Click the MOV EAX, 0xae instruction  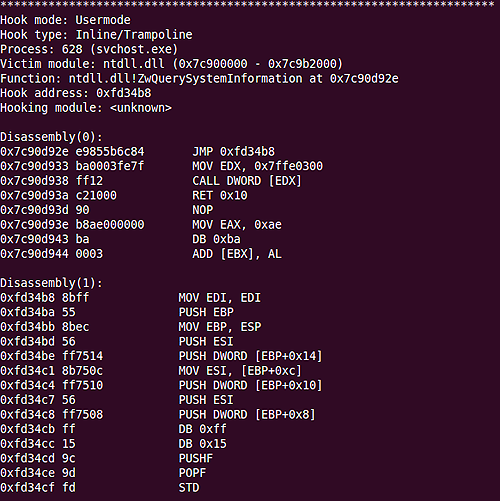pyautogui.click(x=237, y=225)
